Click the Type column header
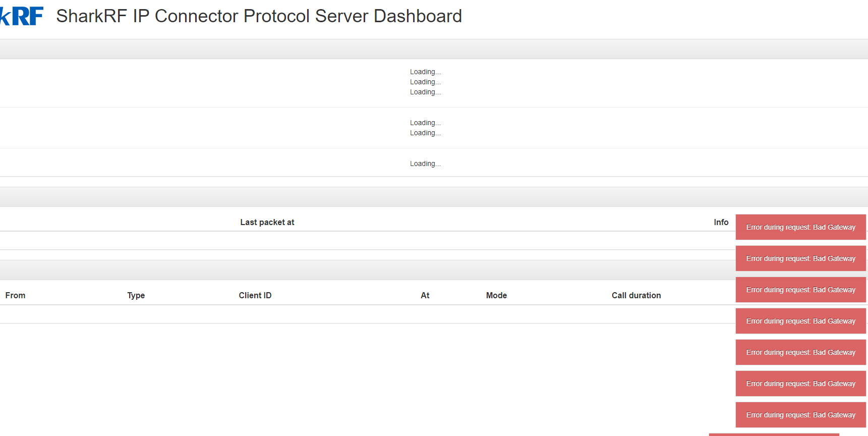The width and height of the screenshot is (868, 436). pyautogui.click(x=136, y=295)
